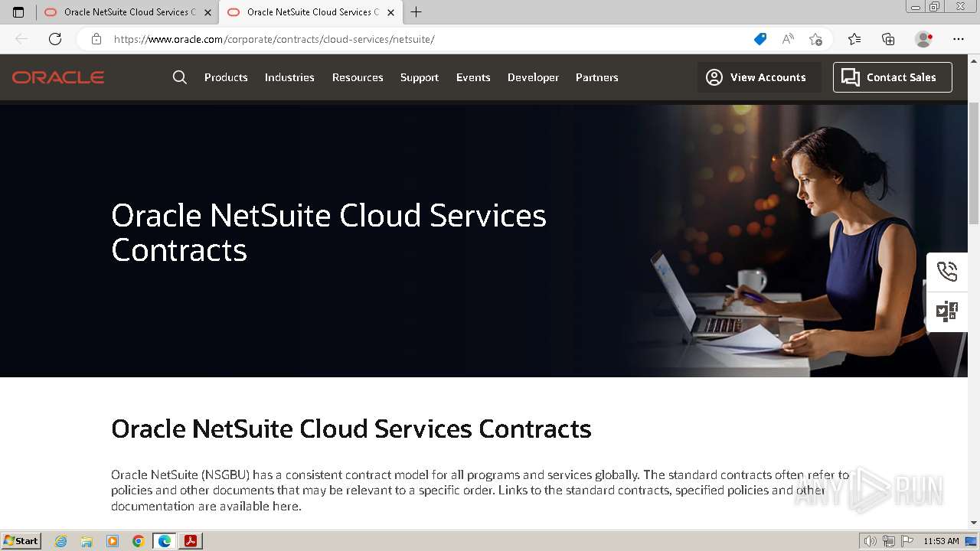Open the blue shopping tag icon
This screenshot has height=551, width=980.
[x=760, y=39]
